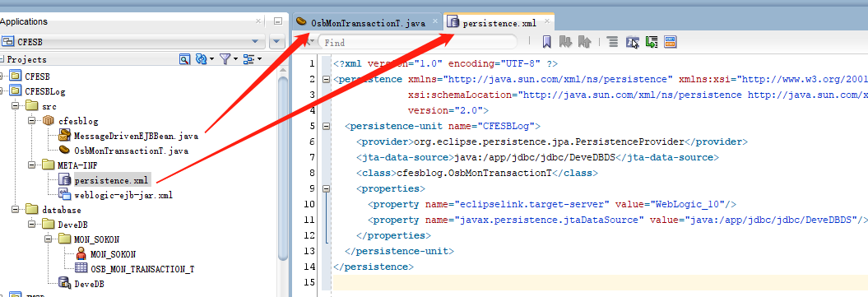
Task: Click the indent lines toolbar icon
Action: (612, 41)
